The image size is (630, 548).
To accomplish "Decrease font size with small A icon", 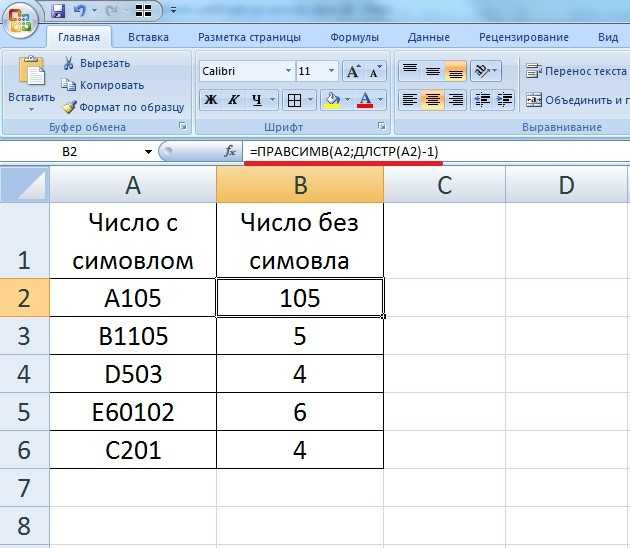I will tap(375, 71).
